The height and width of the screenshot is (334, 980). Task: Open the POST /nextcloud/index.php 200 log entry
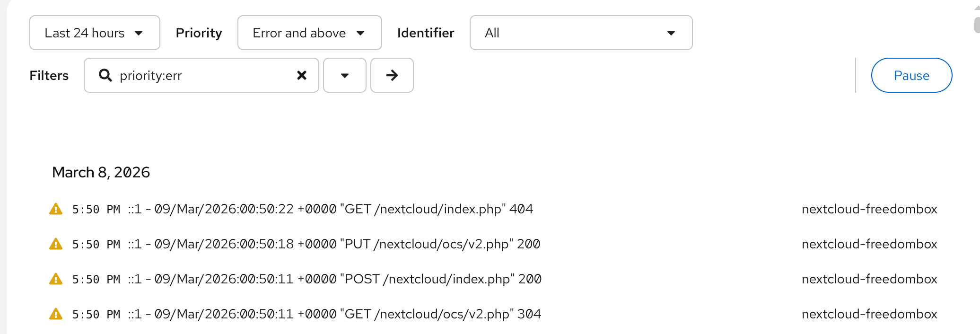pyautogui.click(x=349, y=279)
